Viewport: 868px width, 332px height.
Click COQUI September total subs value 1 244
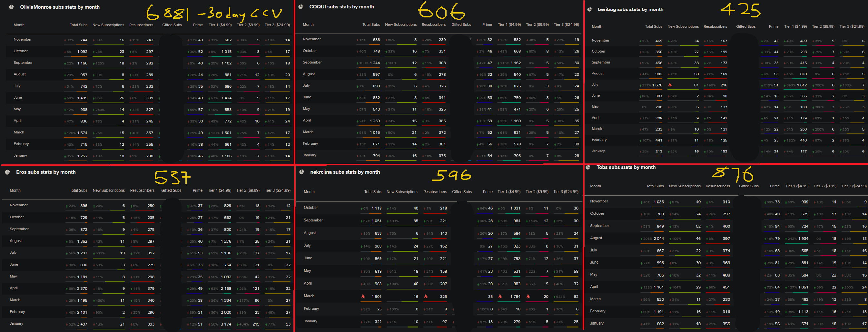click(x=375, y=63)
